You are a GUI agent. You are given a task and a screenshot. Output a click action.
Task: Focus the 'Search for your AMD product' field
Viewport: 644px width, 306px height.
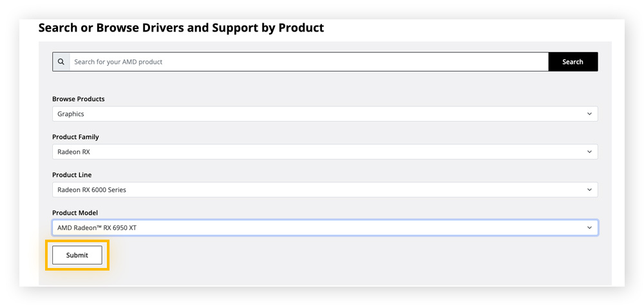[309, 62]
